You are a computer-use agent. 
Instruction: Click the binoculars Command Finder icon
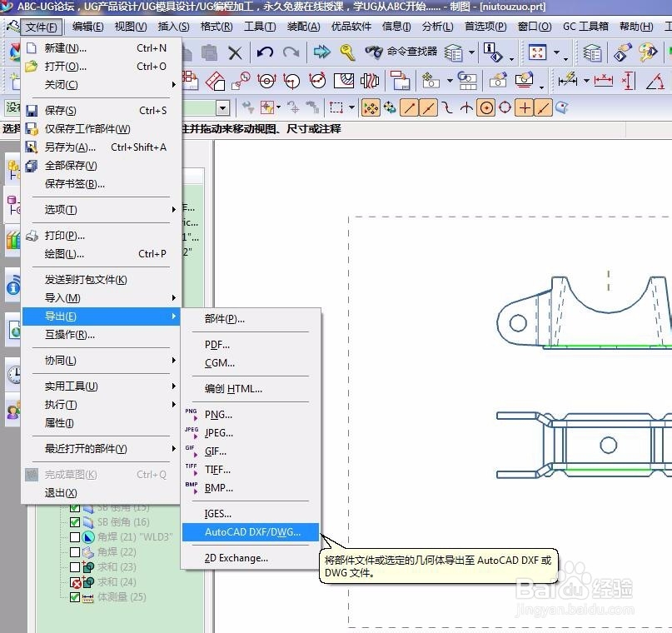[374, 52]
